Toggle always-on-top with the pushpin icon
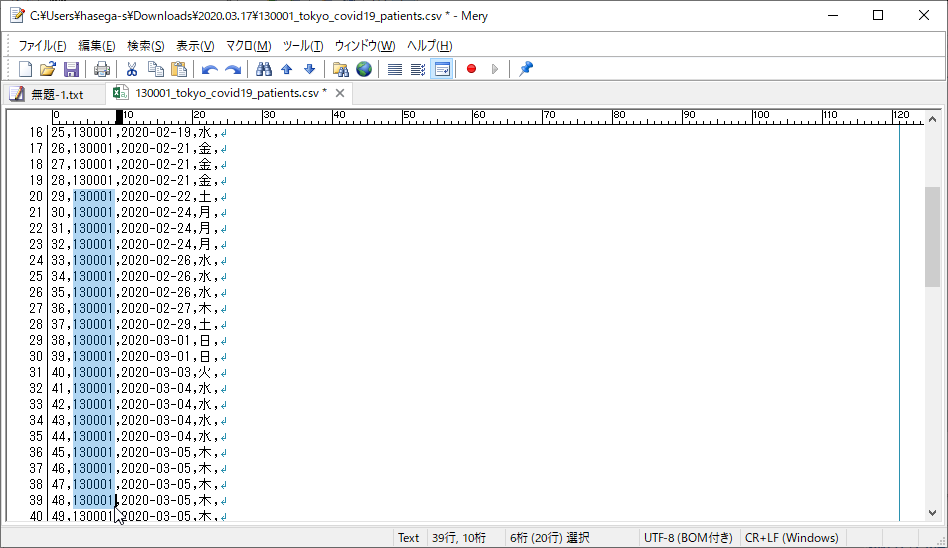This screenshot has height=548, width=948. [x=526, y=69]
